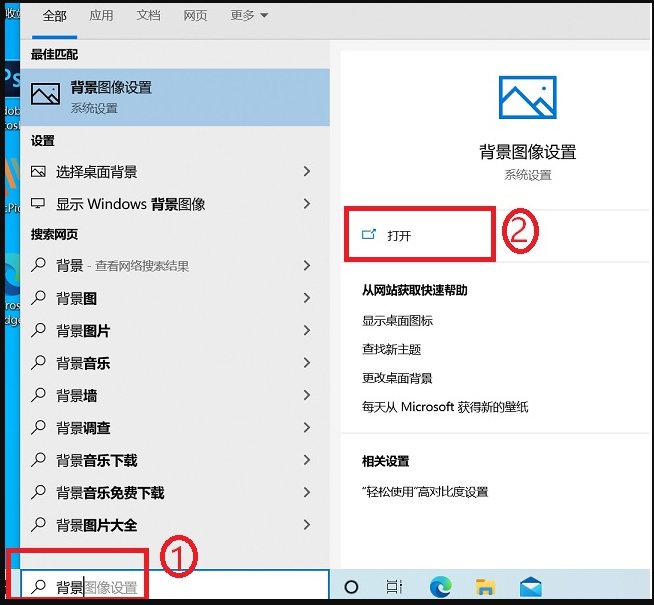Click the 打开 button
The height and width of the screenshot is (605, 654).
(420, 235)
